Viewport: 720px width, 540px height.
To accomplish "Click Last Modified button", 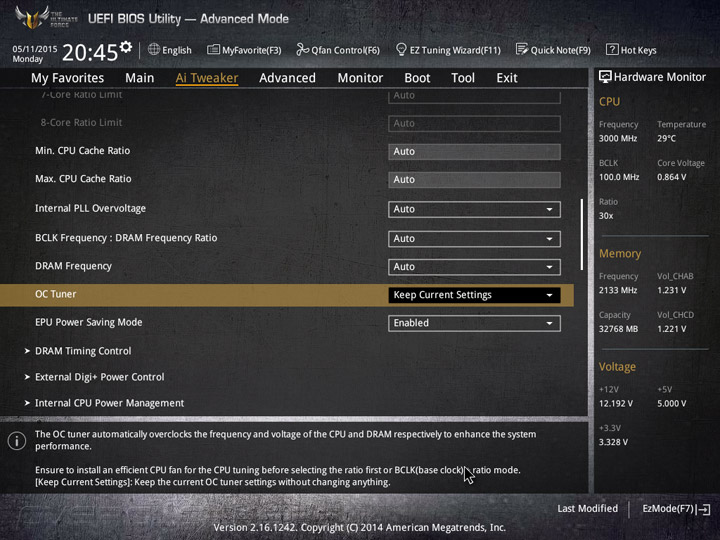I will tap(588, 509).
